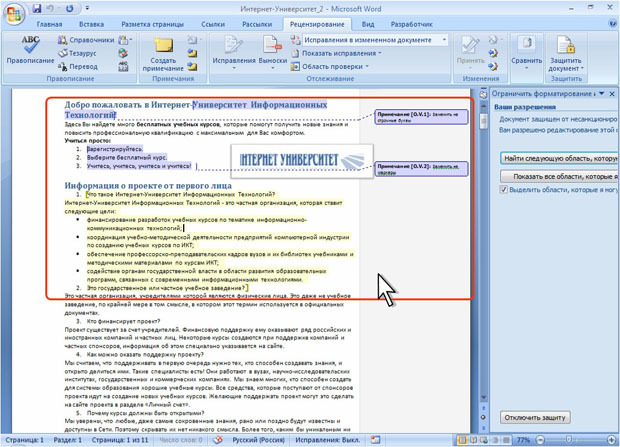Toggle 'Выделить области' checkbox in task pane
This screenshot has width=620, height=447.
[x=504, y=190]
